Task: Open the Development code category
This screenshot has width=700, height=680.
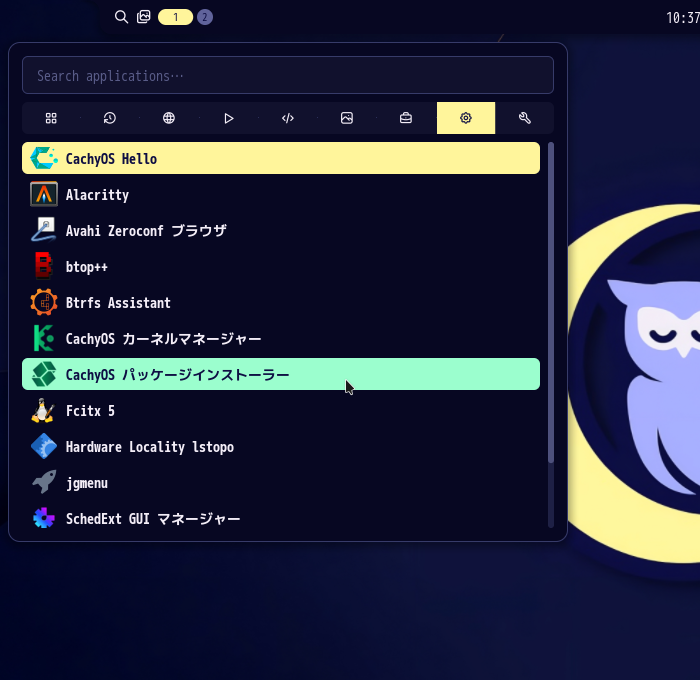Action: [x=288, y=118]
